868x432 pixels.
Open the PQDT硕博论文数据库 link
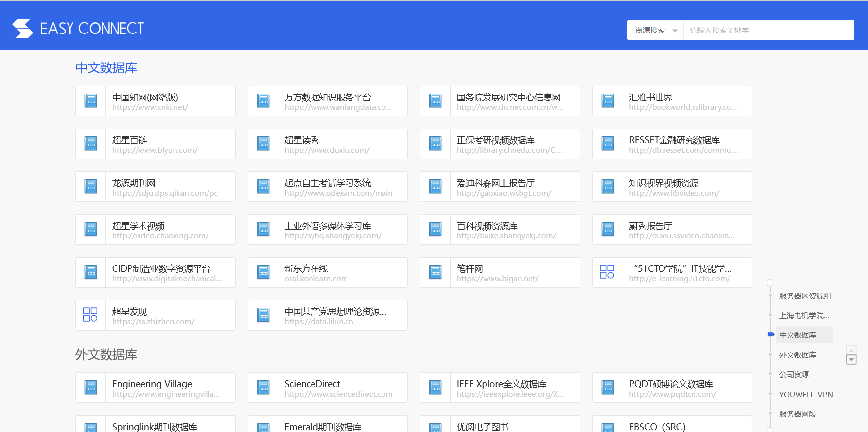click(672, 388)
